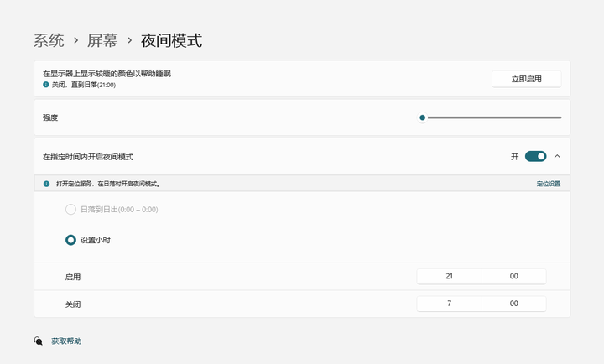Click the 在显示器上显示较暖的颜色以帮助睡眠 text

[x=107, y=74]
